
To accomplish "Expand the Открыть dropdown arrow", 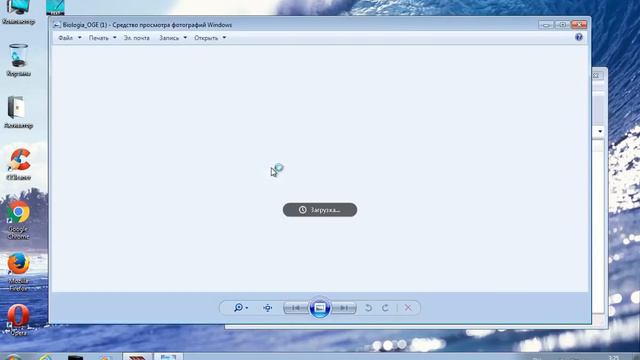I will click(224, 38).
